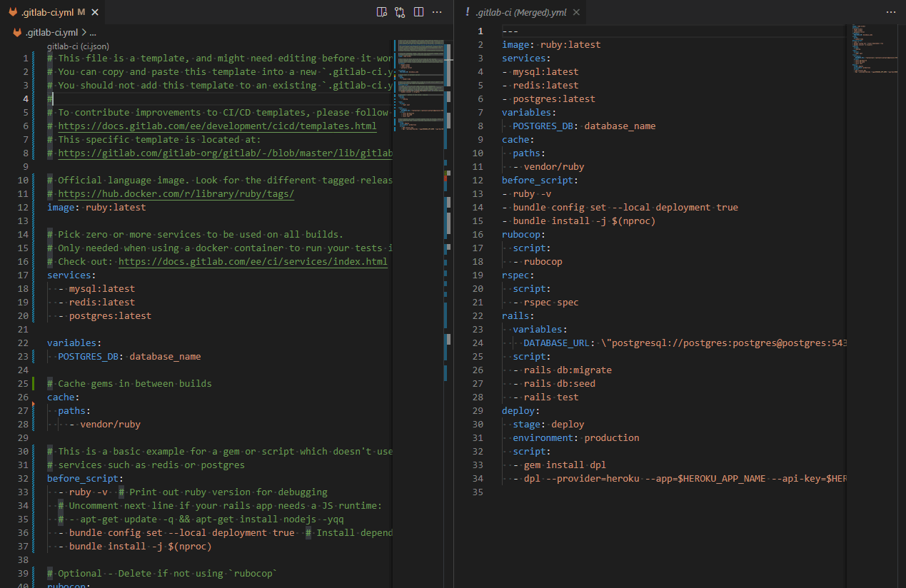
Task: Split the editor with the Split Editor icon
Action: point(418,12)
